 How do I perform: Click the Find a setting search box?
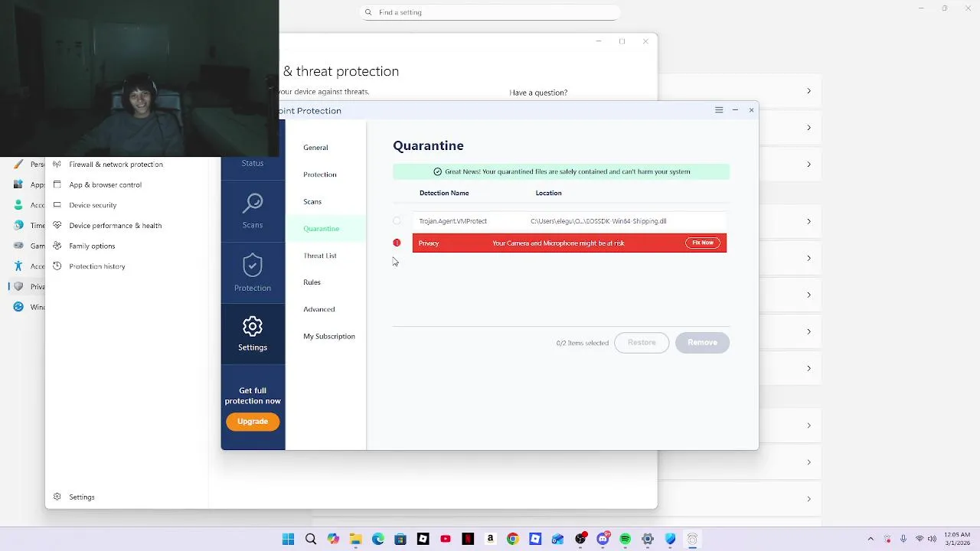[490, 12]
